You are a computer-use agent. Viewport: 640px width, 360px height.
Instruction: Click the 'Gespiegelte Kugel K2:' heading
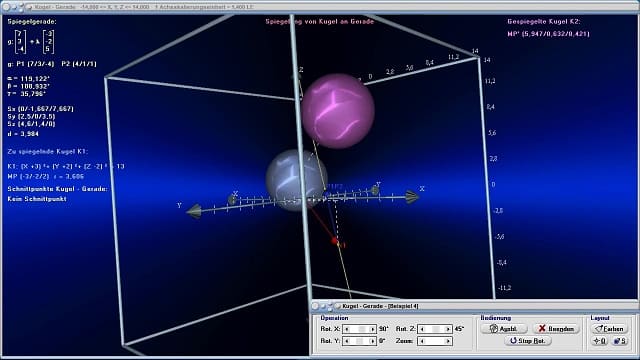544,22
